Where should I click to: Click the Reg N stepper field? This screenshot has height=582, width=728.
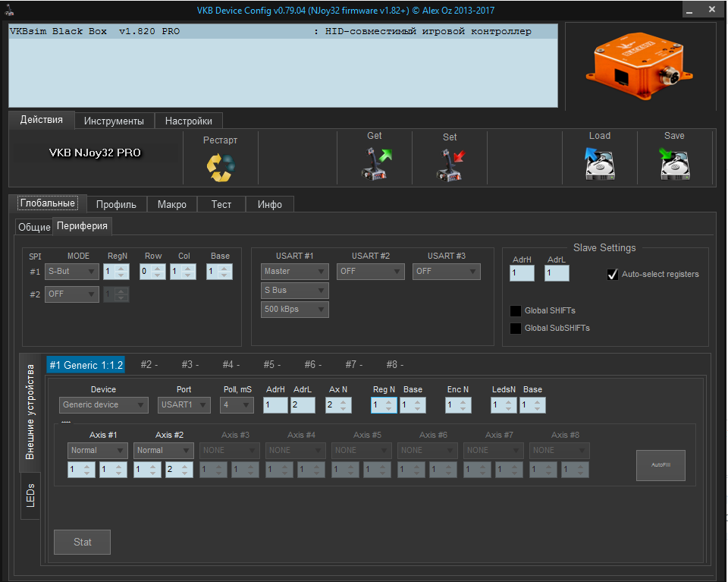[384, 405]
